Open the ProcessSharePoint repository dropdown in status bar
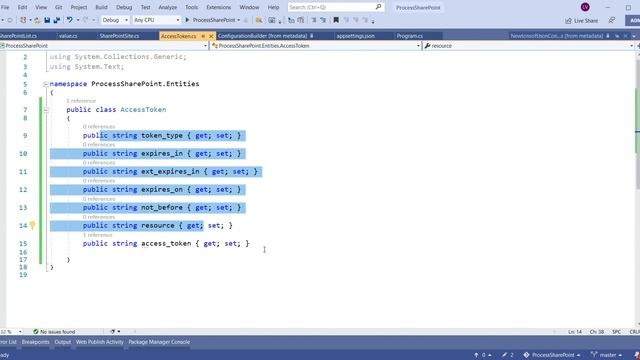This screenshot has width=640, height=360. tap(552, 355)
